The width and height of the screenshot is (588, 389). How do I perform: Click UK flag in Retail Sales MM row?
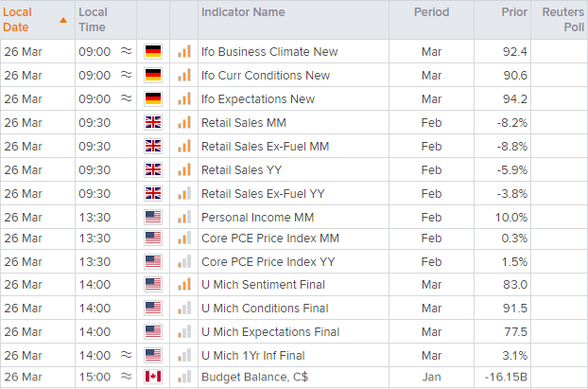[x=152, y=122]
